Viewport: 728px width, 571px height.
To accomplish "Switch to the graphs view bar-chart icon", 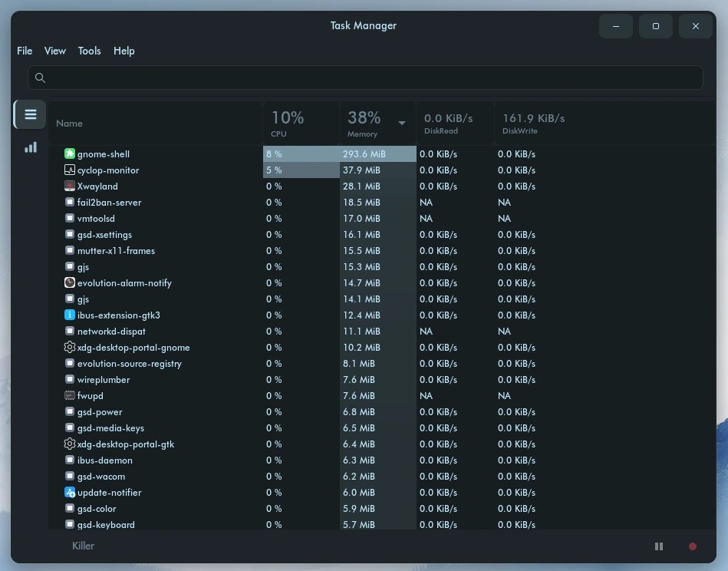I will [31, 148].
